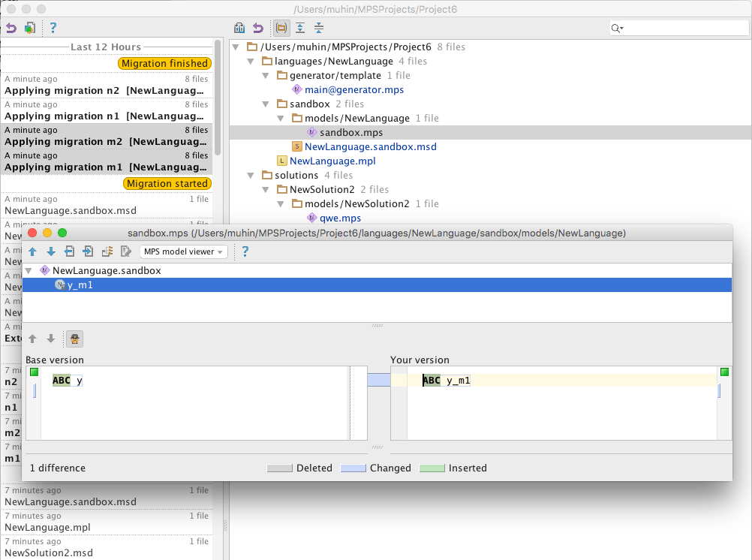Click Expand All icon in file tree toolbar

point(300,29)
